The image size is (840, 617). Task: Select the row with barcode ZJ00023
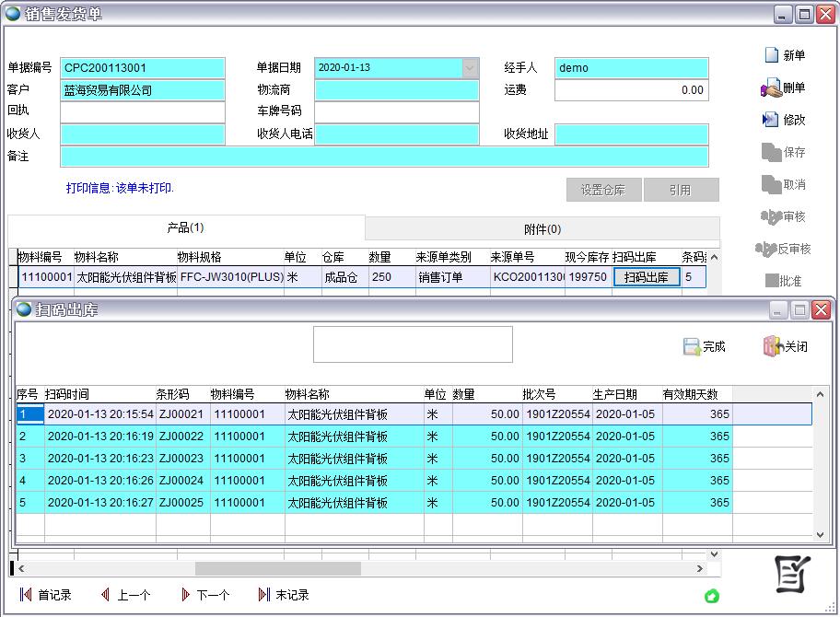182,459
